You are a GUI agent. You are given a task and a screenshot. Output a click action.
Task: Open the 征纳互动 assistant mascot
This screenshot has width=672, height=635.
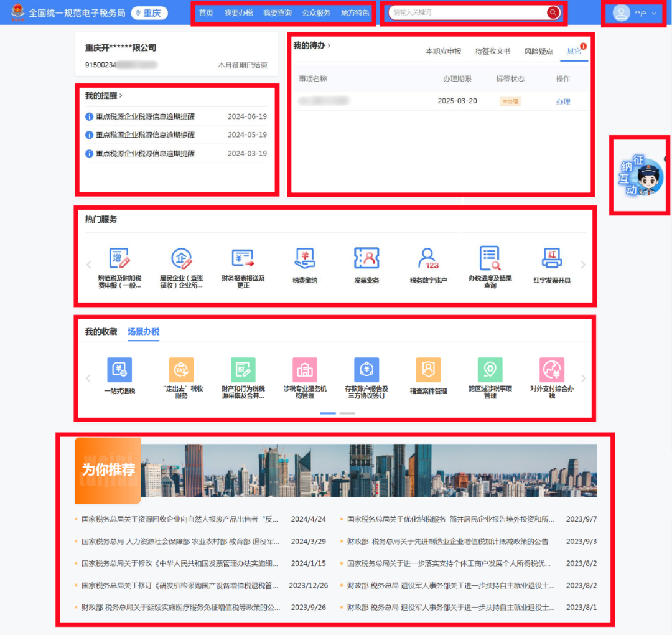pyautogui.click(x=641, y=176)
